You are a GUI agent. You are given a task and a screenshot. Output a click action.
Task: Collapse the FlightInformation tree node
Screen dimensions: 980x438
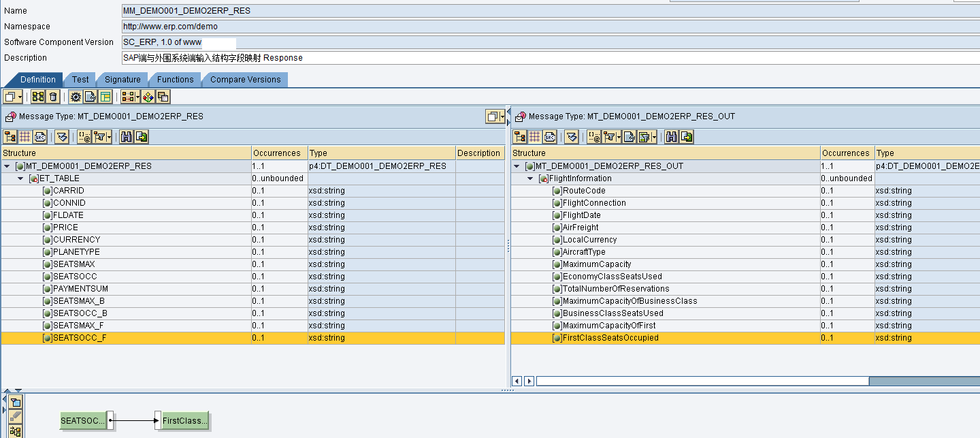point(530,178)
